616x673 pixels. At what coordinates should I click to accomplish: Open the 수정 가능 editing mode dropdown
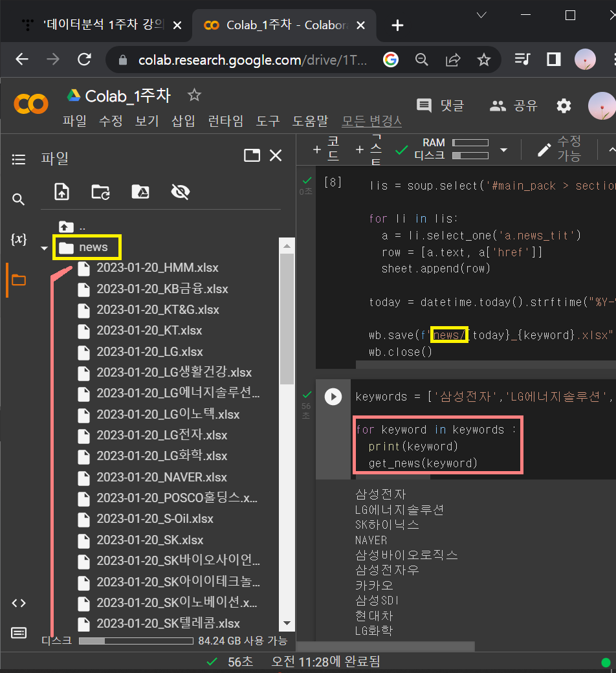click(559, 148)
